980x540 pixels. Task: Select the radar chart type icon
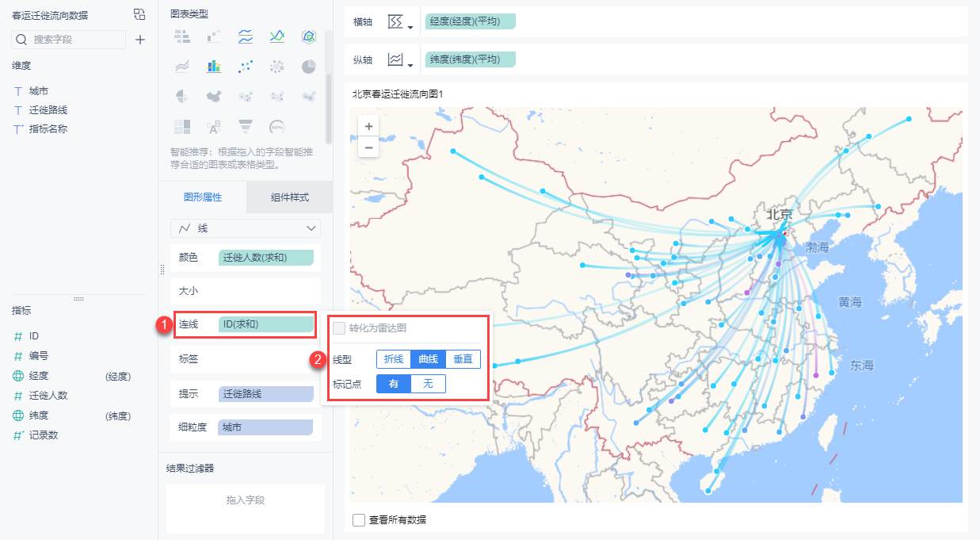309,36
